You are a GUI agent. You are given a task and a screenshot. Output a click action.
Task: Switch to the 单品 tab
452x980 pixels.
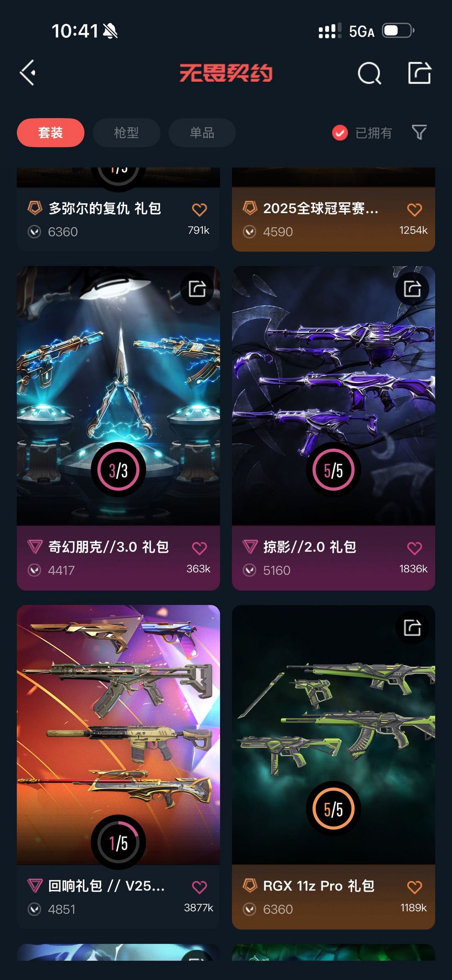coord(202,133)
